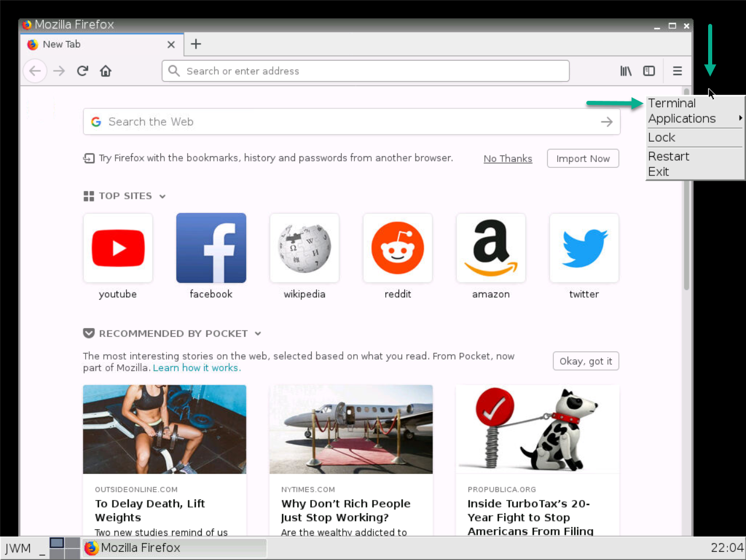Choose Lock in the JWM menu
This screenshot has height=560, width=746.
tap(695, 138)
